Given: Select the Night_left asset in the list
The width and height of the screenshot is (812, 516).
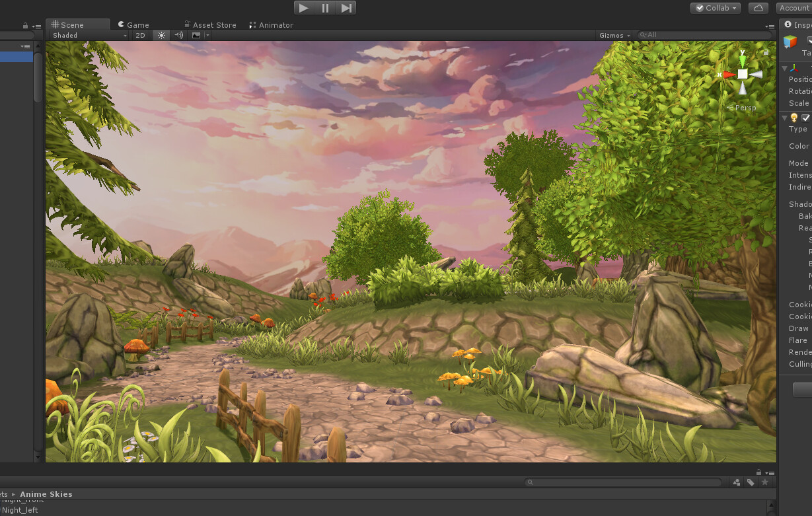Looking at the screenshot, I should coord(20,510).
